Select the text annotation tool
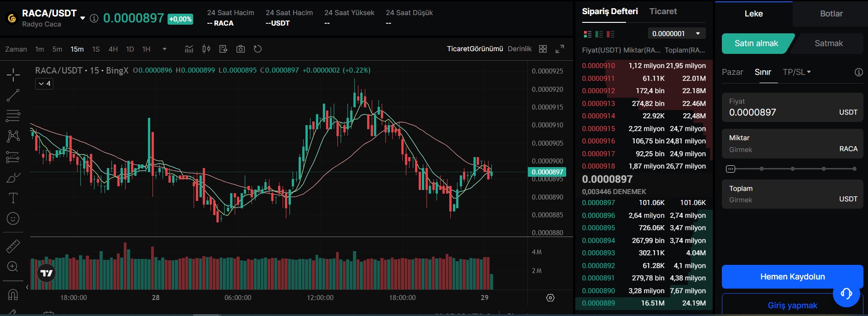This screenshot has height=316, width=868. click(13, 198)
